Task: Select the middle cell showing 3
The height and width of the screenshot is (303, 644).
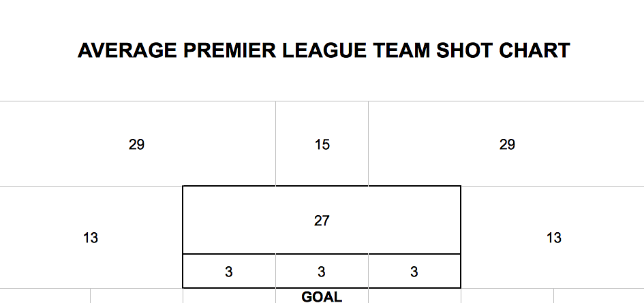Action: click(x=322, y=271)
